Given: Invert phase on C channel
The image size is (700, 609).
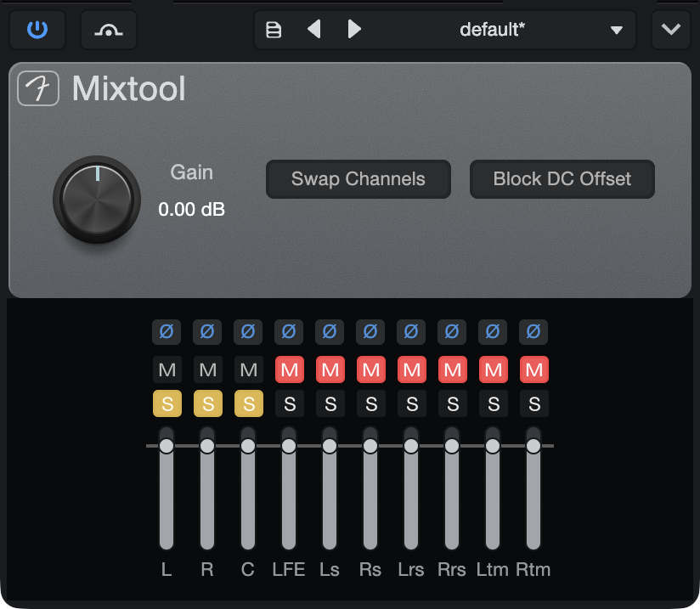Looking at the screenshot, I should (x=248, y=332).
